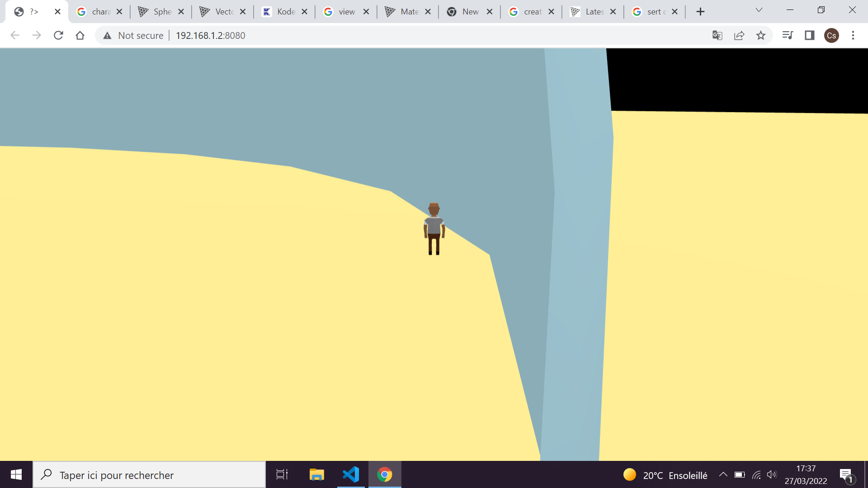Bookmark this page with the star icon
Viewport: 868px width, 488px height.
(761, 35)
